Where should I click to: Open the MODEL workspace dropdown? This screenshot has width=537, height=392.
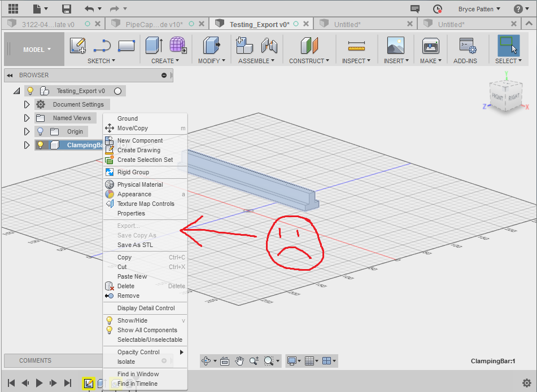[x=34, y=49]
